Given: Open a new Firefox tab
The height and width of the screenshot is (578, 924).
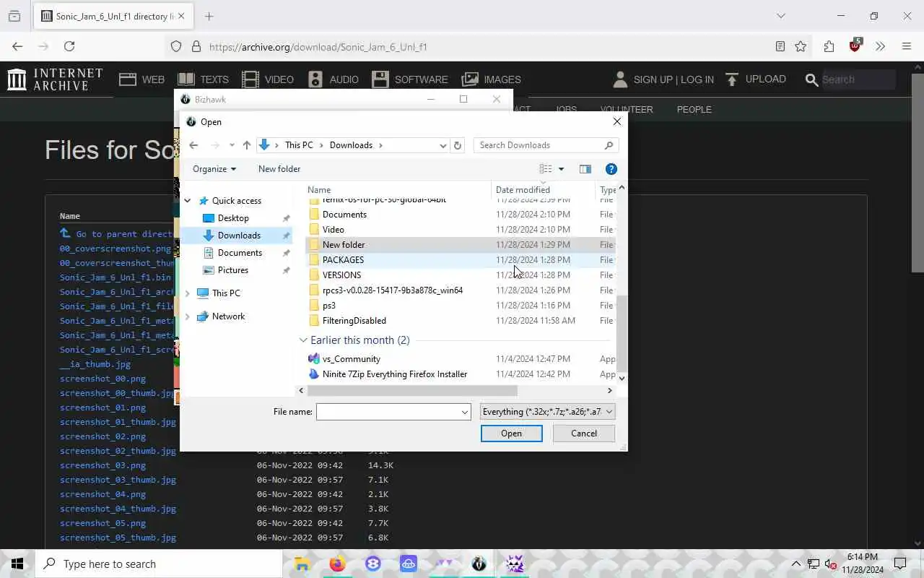Looking at the screenshot, I should pyautogui.click(x=209, y=16).
